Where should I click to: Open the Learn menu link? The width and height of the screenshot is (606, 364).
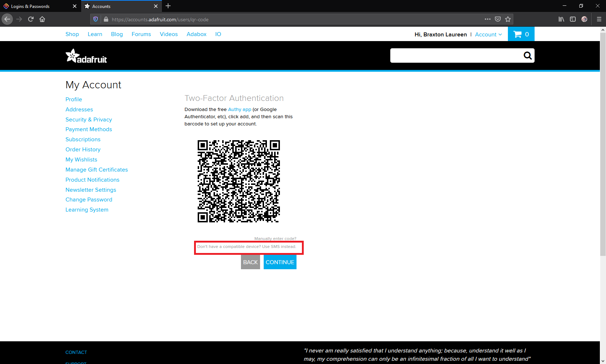[95, 34]
